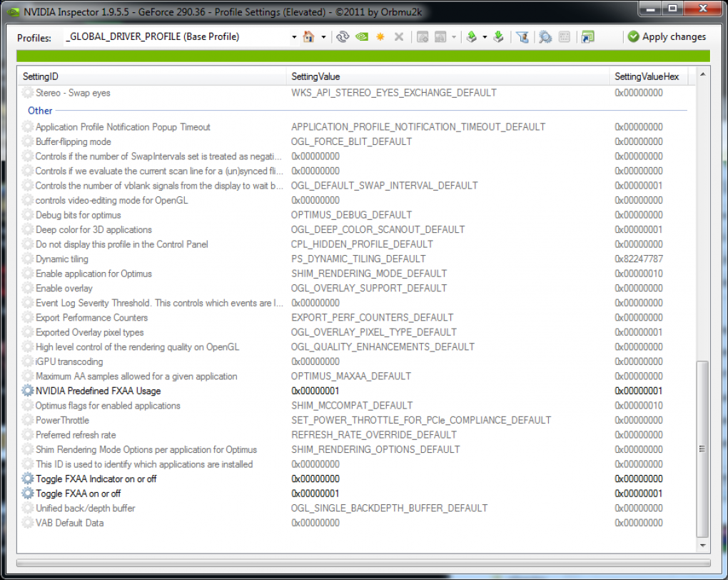The image size is (728, 580).
Task: Click the gear icon beside Toggle FXAA Indicator on or off
Action: click(x=28, y=479)
